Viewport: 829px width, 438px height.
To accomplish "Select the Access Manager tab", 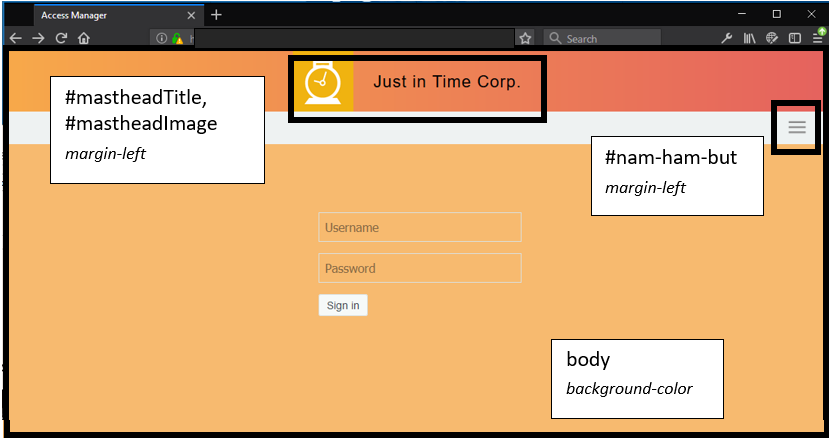I will point(119,15).
